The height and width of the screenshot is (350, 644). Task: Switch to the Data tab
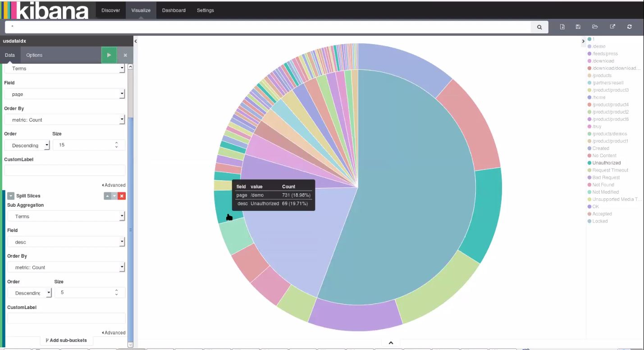tap(10, 55)
